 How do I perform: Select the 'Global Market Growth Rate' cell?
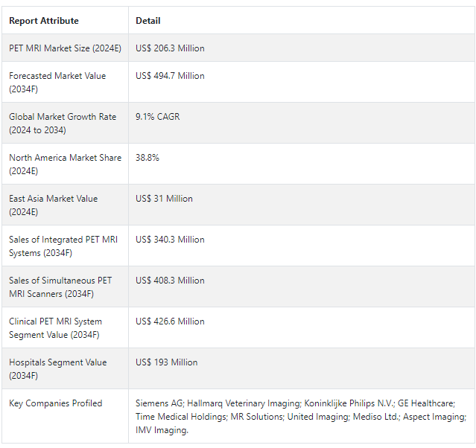61,123
